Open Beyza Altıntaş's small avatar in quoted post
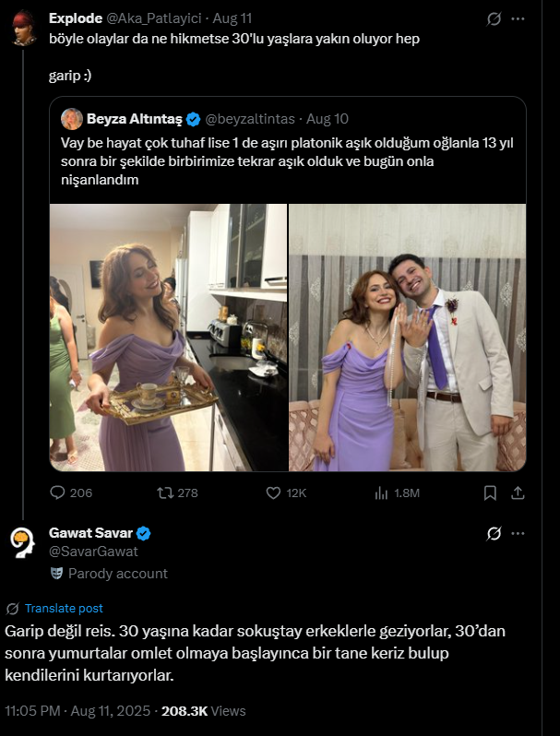The height and width of the screenshot is (736, 560). tap(72, 119)
